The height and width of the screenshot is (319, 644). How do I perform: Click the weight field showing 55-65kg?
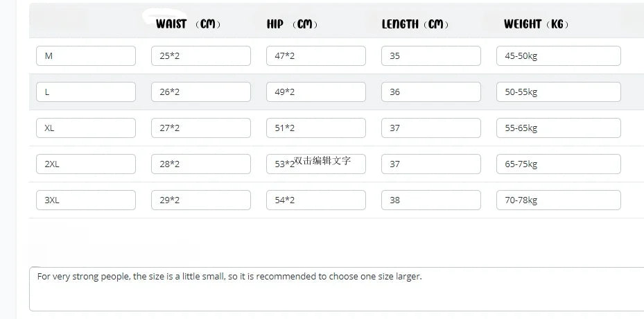click(x=559, y=128)
